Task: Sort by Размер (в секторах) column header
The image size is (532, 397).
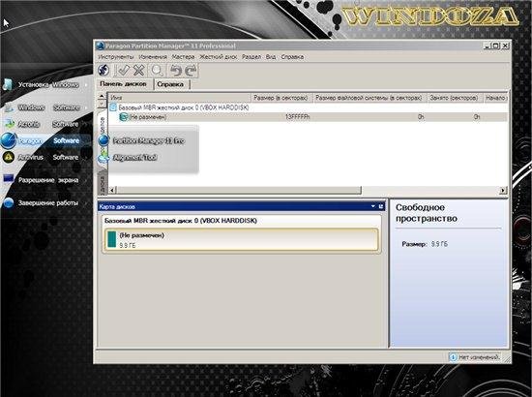Action: 281,98
